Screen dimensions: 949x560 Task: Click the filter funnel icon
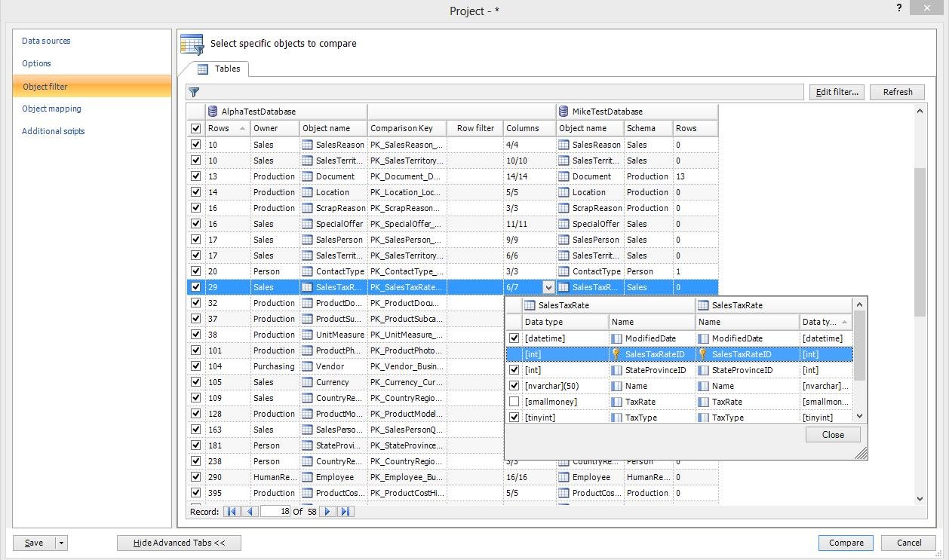coord(194,92)
